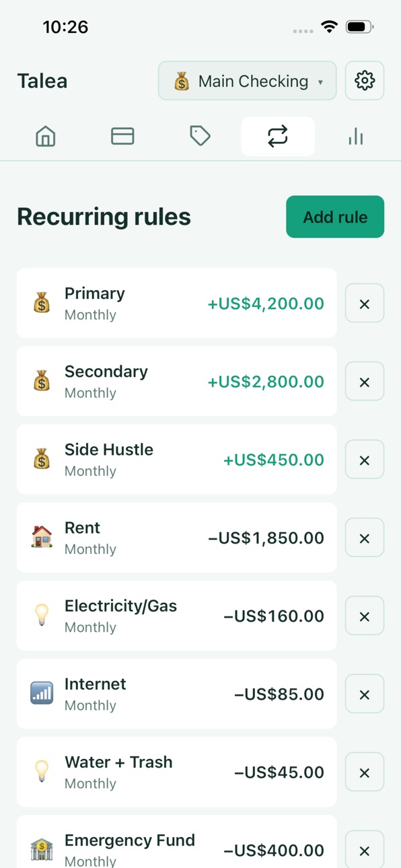Open the bar chart reports tab
401x868 pixels.
[355, 137]
